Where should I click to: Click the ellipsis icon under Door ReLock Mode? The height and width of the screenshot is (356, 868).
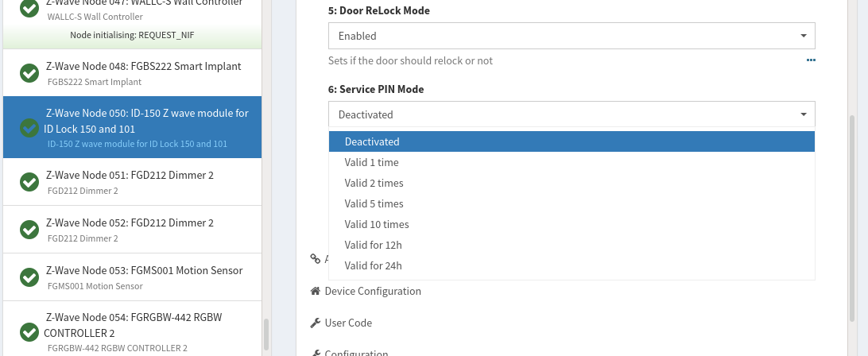tap(811, 60)
